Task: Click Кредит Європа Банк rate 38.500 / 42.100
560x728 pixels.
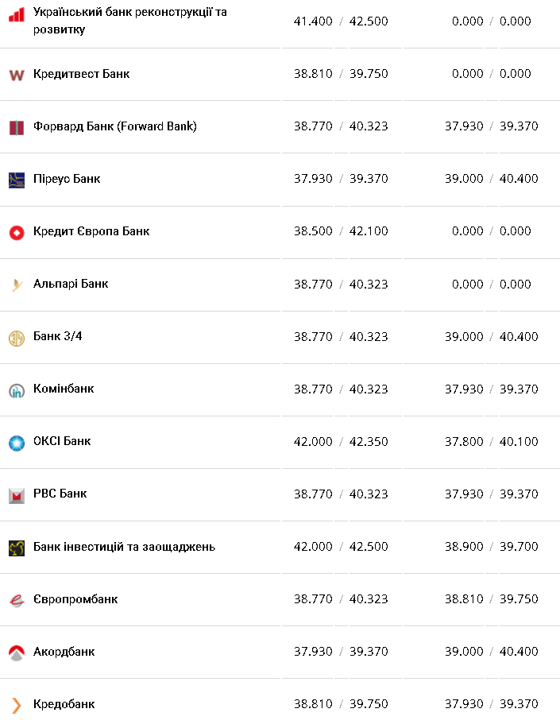Action: tap(341, 231)
